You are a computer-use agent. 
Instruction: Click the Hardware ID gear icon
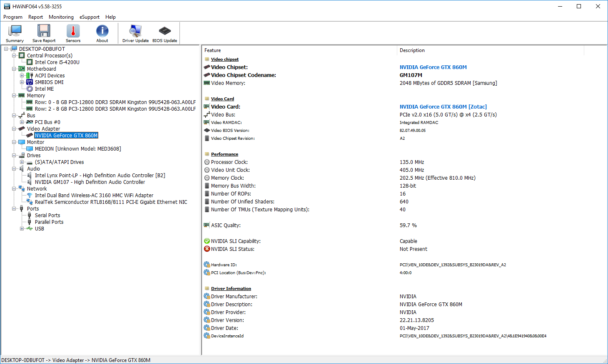coord(207,265)
